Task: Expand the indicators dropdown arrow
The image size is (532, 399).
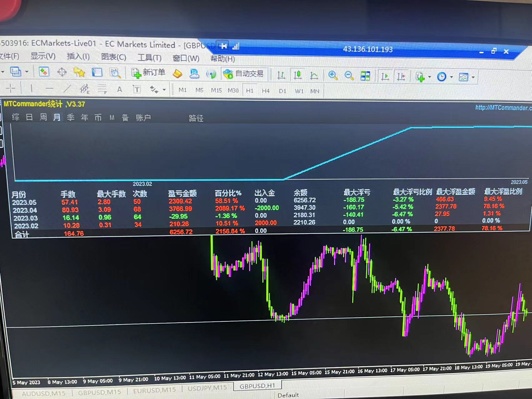Action: (429, 77)
